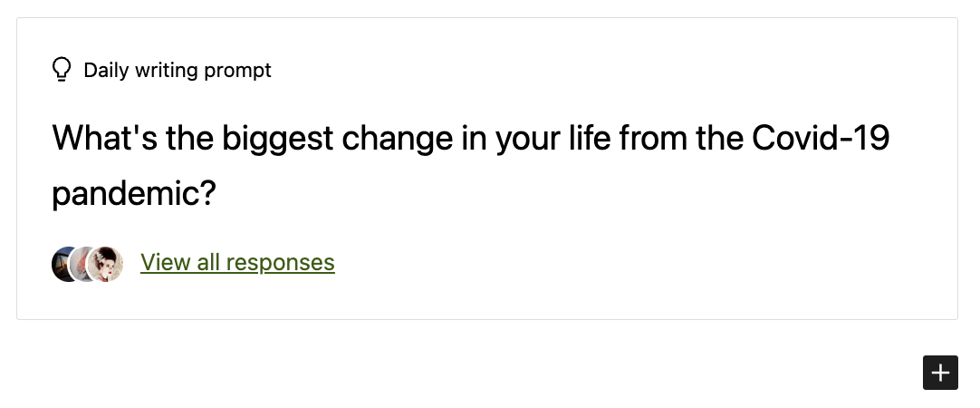
Task: Click the word "View" in the responses link
Action: coord(165,263)
